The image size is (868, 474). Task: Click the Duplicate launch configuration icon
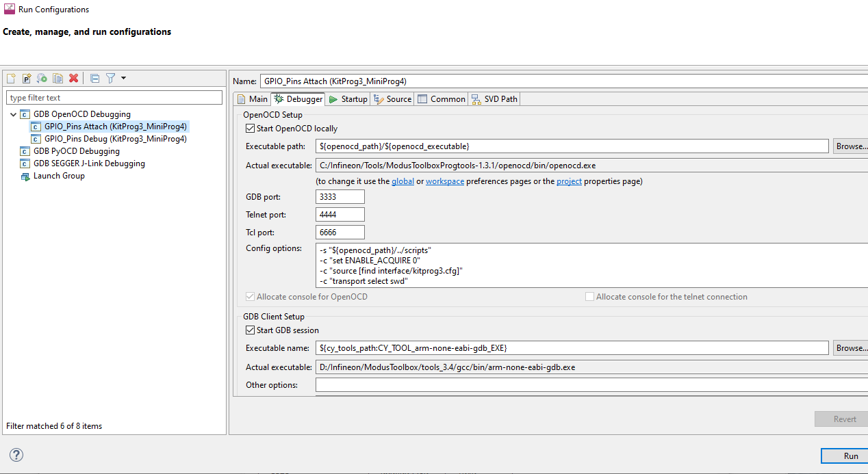click(58, 79)
